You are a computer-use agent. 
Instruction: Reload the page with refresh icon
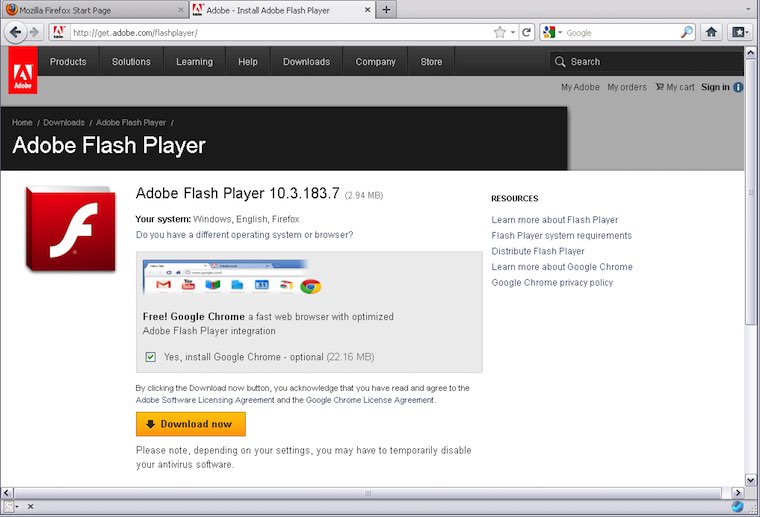pos(526,32)
